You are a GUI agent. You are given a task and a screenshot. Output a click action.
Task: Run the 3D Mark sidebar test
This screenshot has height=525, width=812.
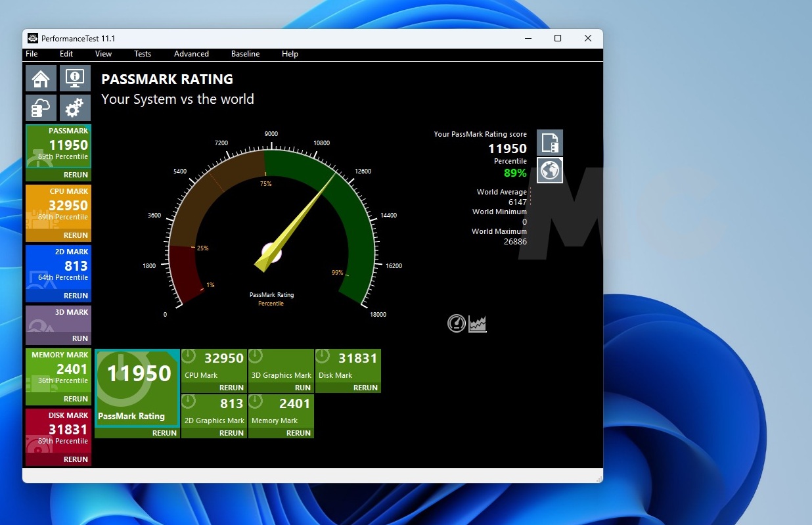point(80,338)
